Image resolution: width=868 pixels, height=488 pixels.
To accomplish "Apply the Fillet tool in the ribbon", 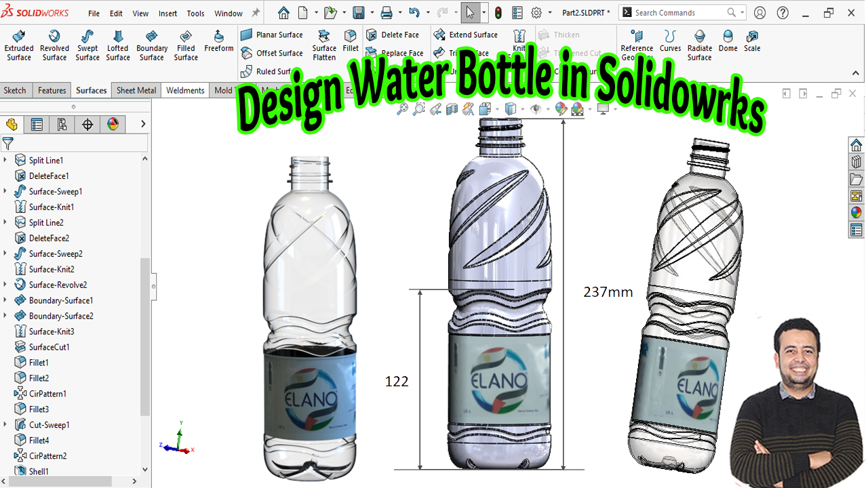I will point(351,41).
